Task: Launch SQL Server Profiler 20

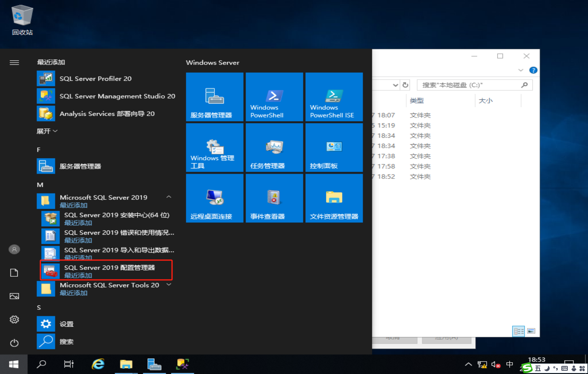Action: (x=107, y=79)
